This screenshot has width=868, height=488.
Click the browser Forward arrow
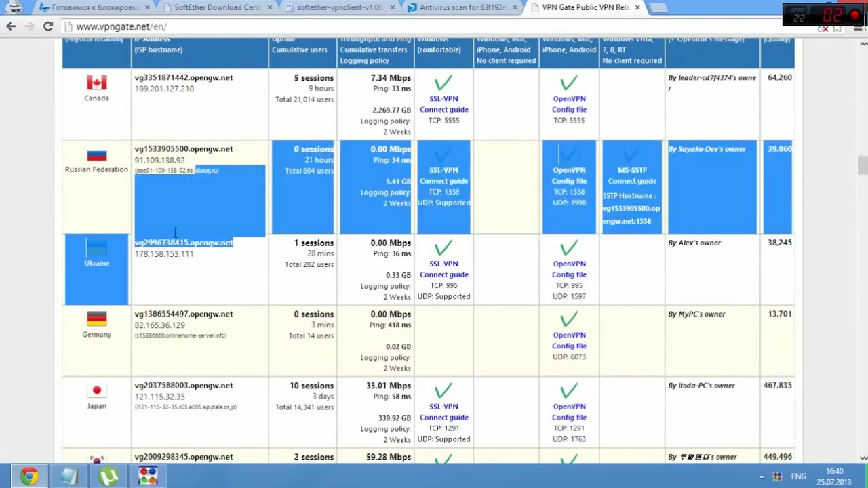click(29, 26)
